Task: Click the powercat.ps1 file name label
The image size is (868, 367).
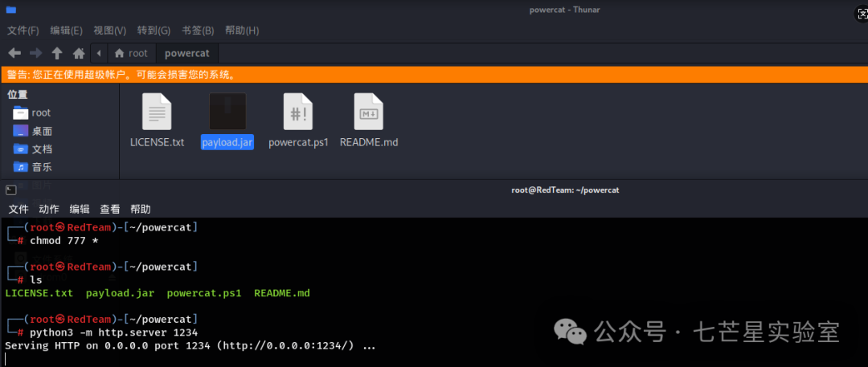Action: (298, 142)
